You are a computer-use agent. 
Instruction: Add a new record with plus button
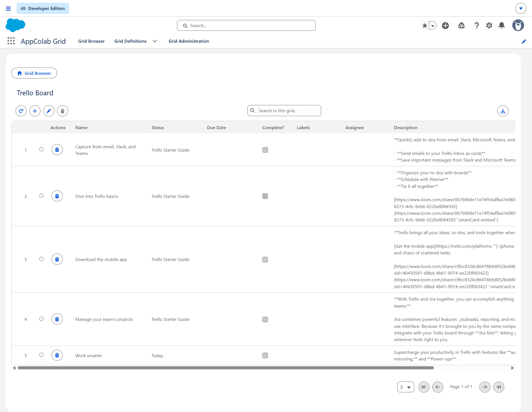(35, 111)
